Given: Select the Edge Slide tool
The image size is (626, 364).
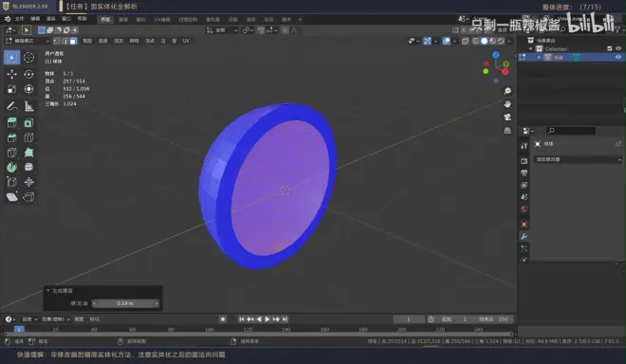Looking at the screenshot, I should (x=12, y=182).
